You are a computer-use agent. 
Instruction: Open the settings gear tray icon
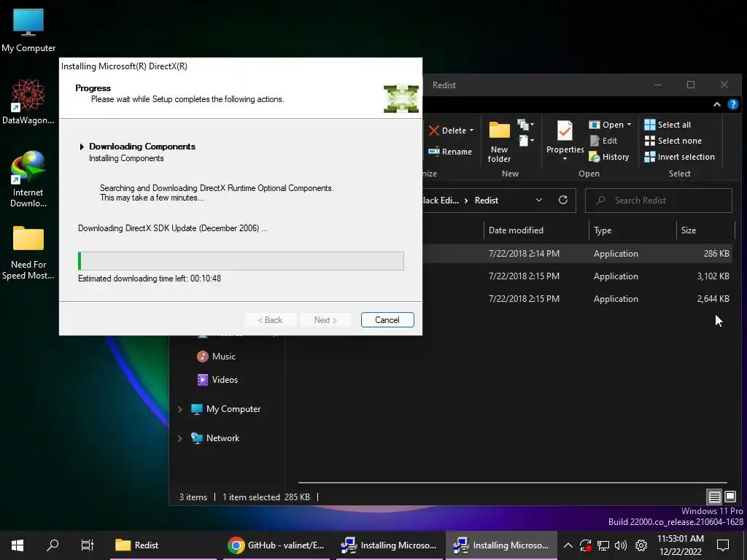pyautogui.click(x=641, y=545)
